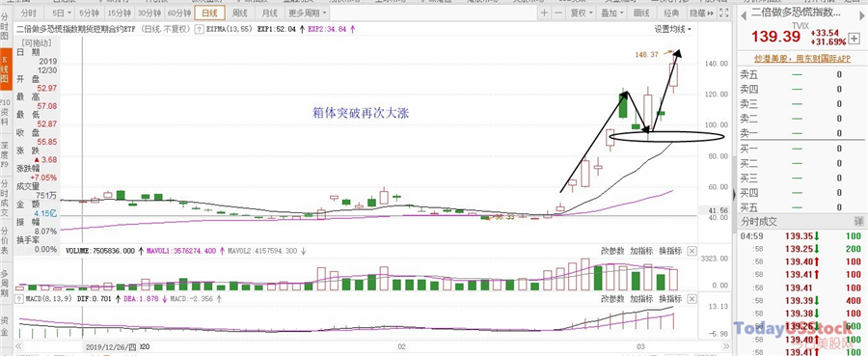Click 经典 classic view button
The image size is (868, 356).
tap(671, 13)
